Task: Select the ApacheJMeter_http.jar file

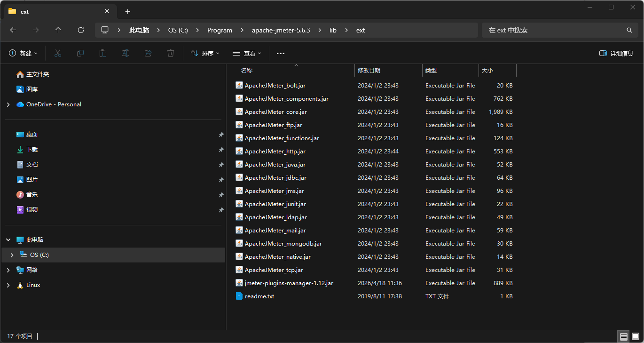Action: tap(275, 152)
